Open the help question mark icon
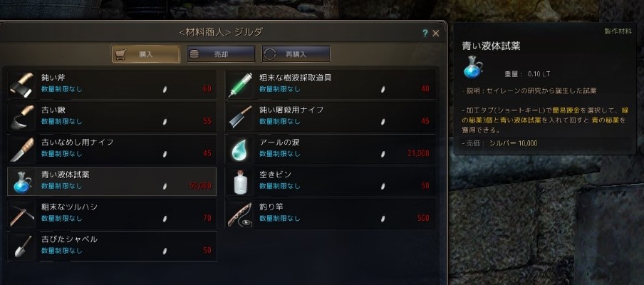Viewport: 644px width, 285px height. (x=425, y=33)
